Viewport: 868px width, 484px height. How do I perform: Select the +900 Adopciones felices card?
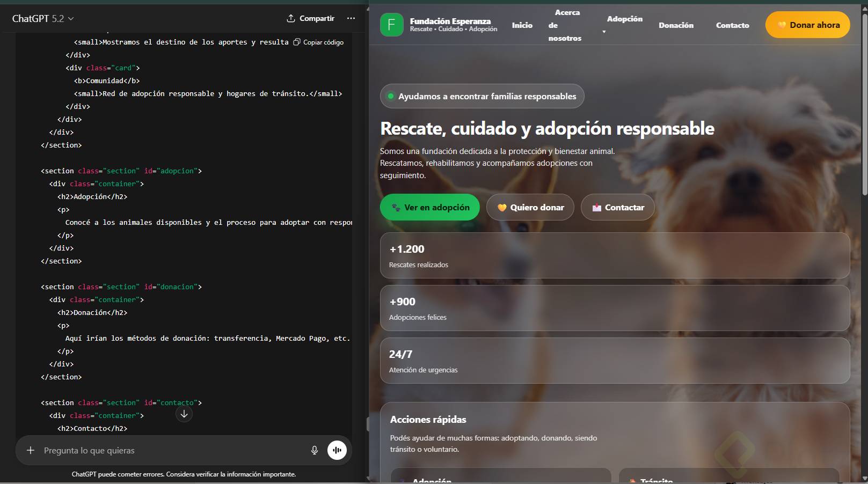click(615, 308)
